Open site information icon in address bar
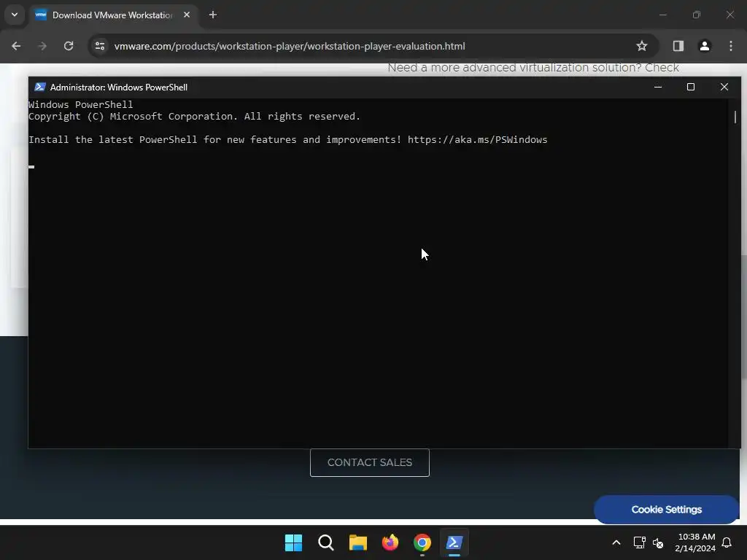747x560 pixels. [x=100, y=46]
